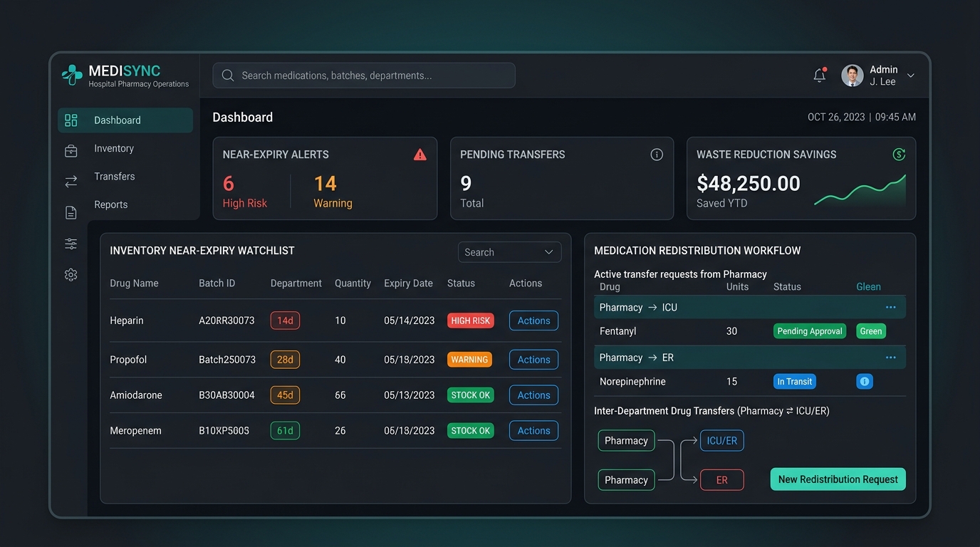This screenshot has width=980, height=547.
Task: Click the magnifier icon in search bar
Action: pyautogui.click(x=228, y=75)
